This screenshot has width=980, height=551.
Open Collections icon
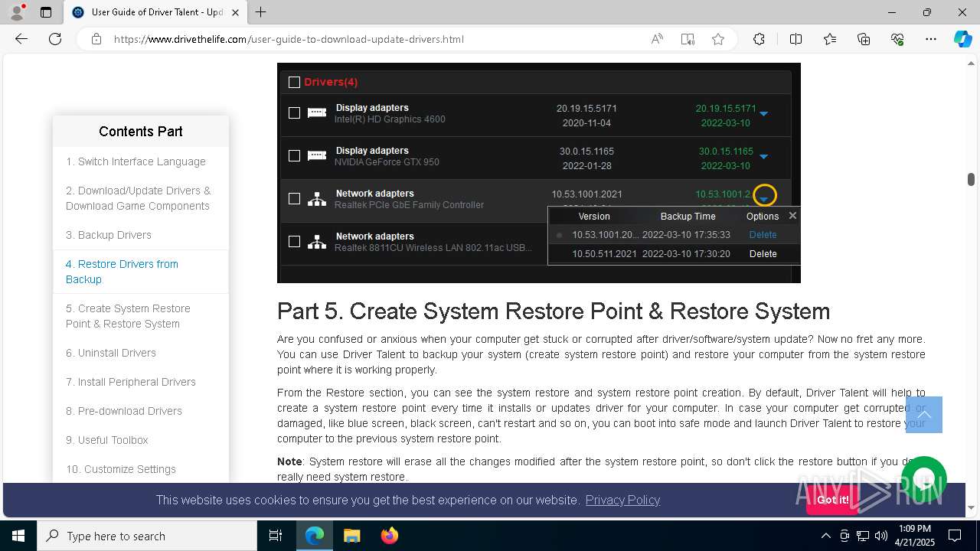(x=864, y=39)
